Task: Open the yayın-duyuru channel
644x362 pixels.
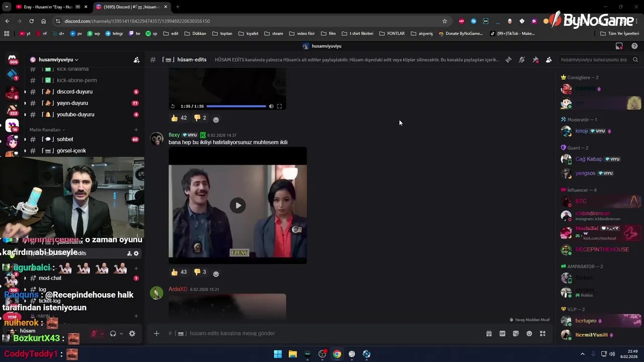Action: click(x=84, y=103)
